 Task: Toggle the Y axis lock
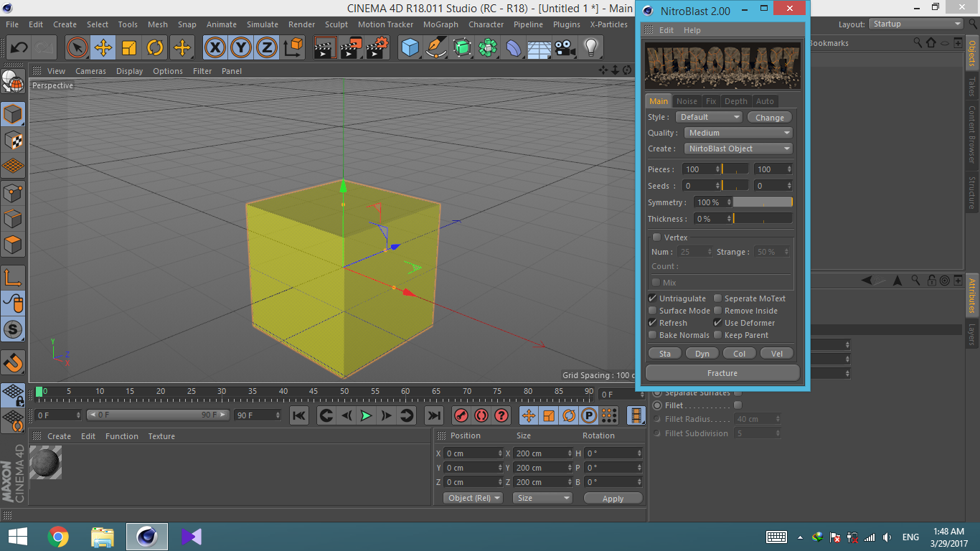point(241,48)
